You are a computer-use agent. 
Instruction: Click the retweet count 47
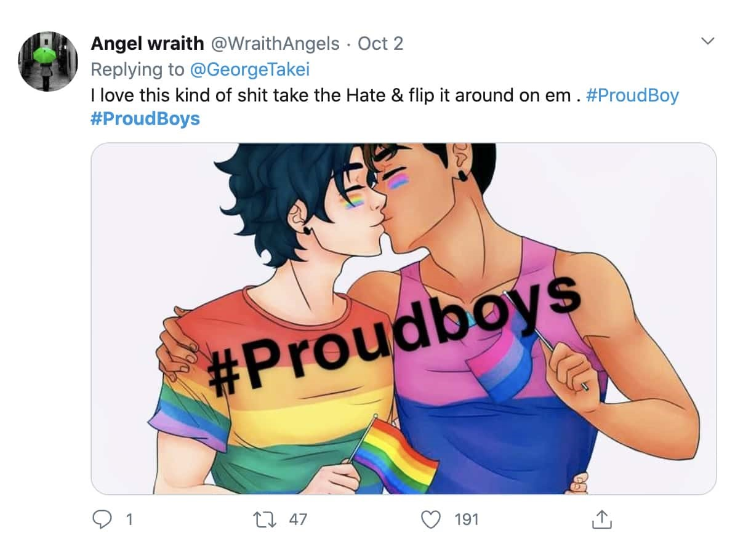coord(298,519)
